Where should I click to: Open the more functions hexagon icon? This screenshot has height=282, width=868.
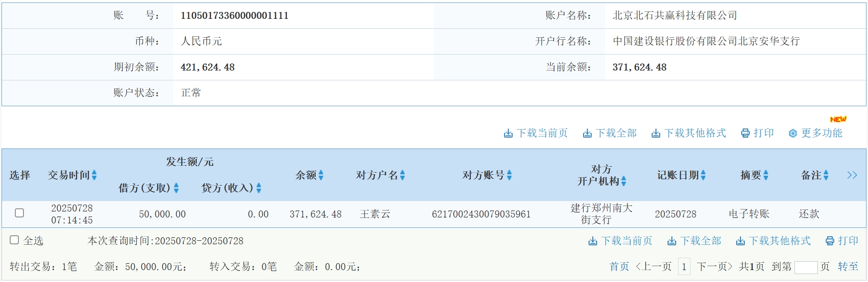click(793, 134)
